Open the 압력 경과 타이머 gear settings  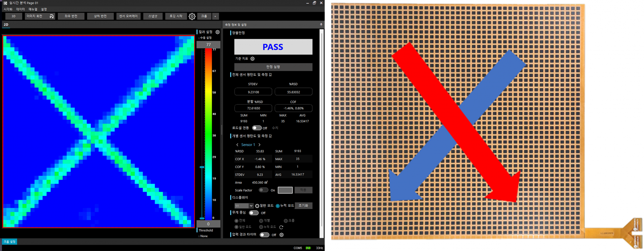[281, 235]
